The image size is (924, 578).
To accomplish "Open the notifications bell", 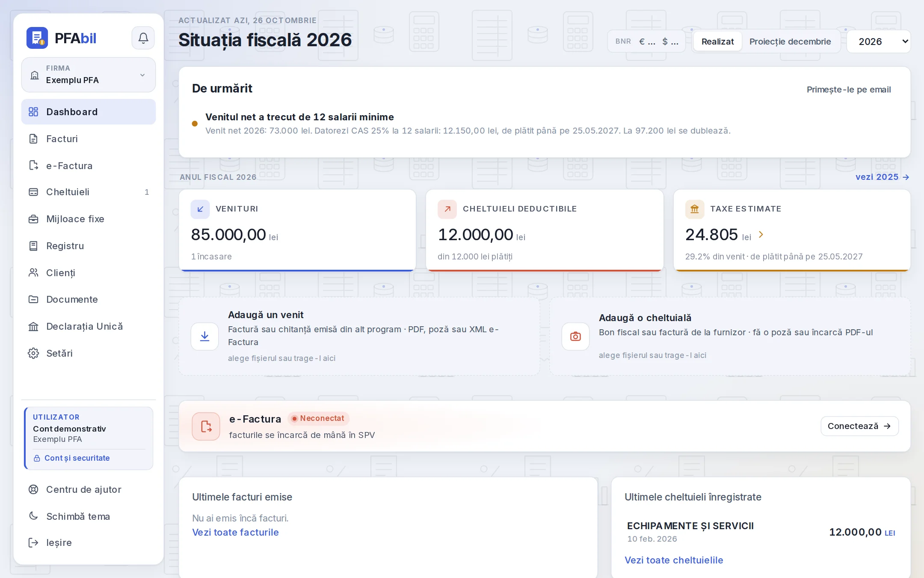I will (x=143, y=38).
